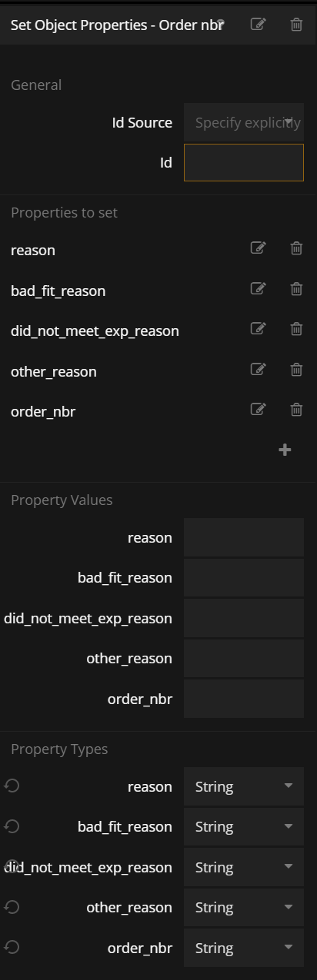317x980 pixels.
Task: Click the edit icon in the header
Action: click(x=259, y=25)
